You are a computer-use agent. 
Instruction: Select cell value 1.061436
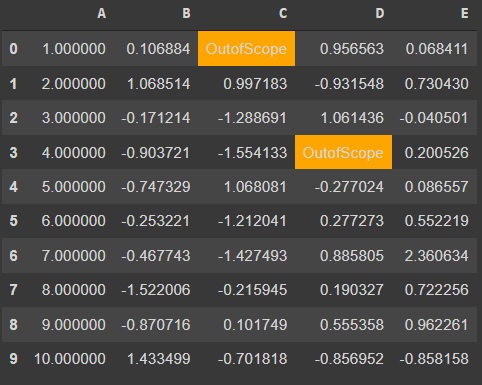(352, 118)
